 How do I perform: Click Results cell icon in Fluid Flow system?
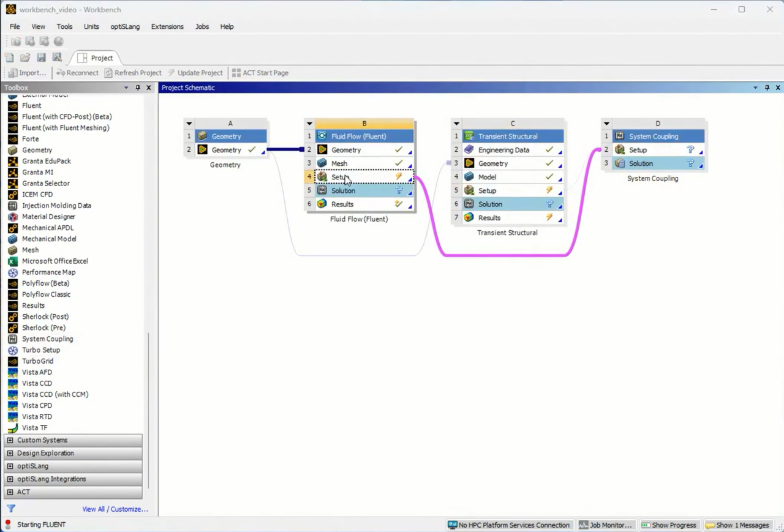pos(322,204)
